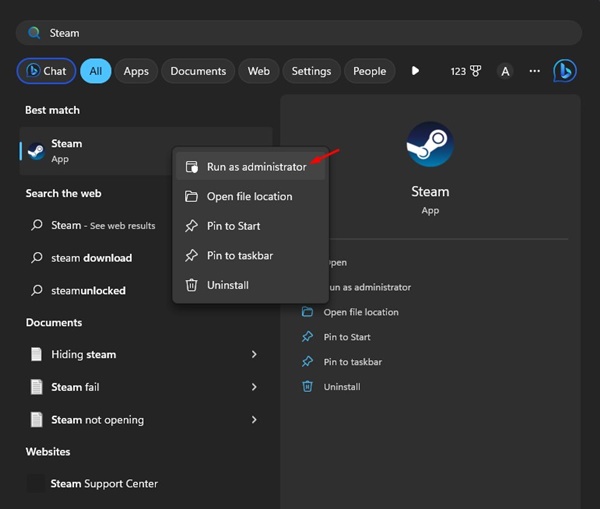600x509 pixels.
Task: Click search icon beside Steam web results
Action: pos(37,225)
